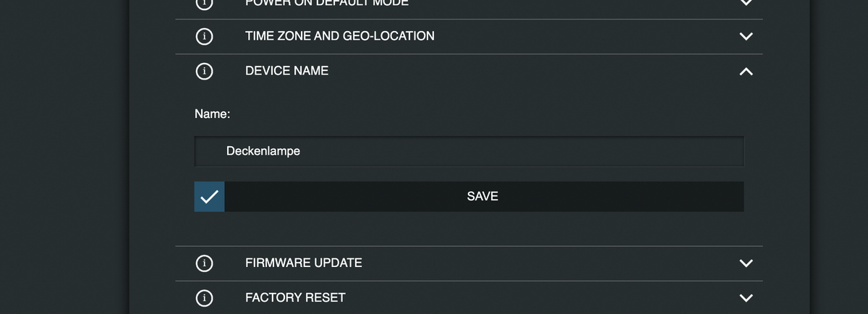Click the info icon beside Power On Default Mode
This screenshot has height=314, width=868.
[205, 3]
